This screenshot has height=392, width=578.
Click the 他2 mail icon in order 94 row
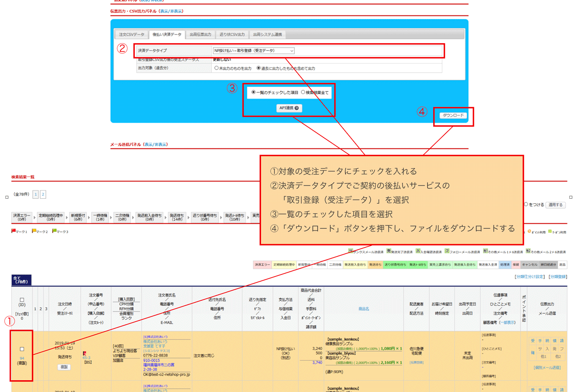pyautogui.click(x=558, y=357)
